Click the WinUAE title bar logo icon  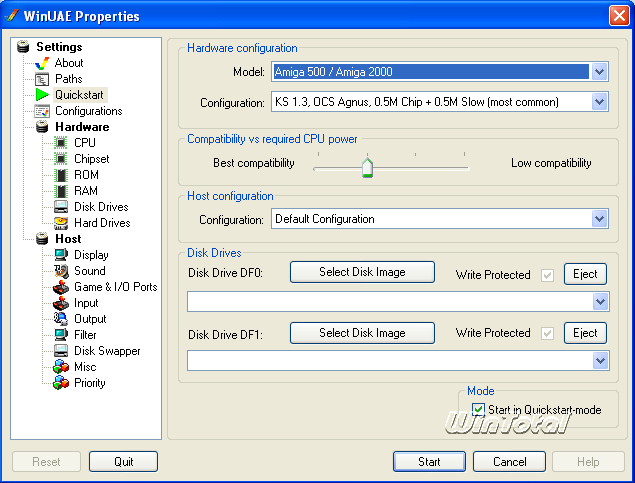pos(13,16)
